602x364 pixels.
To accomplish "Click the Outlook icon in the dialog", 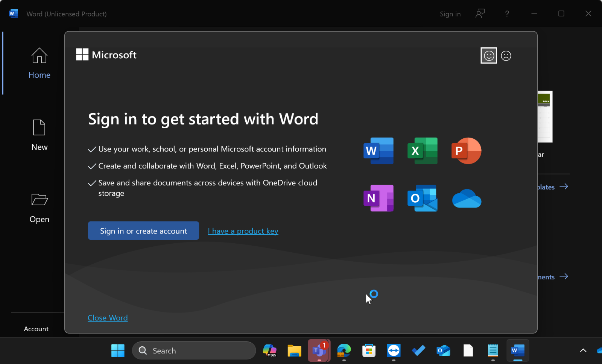I will pyautogui.click(x=422, y=198).
